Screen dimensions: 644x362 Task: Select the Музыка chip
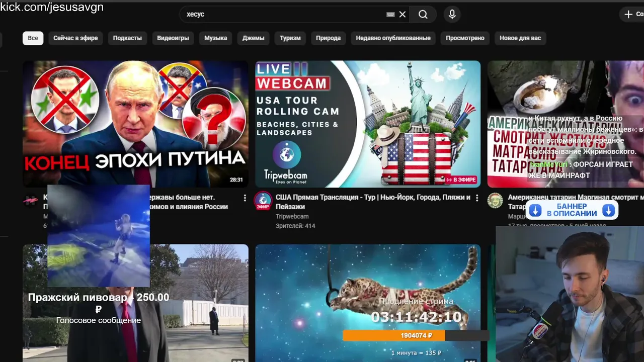click(216, 38)
